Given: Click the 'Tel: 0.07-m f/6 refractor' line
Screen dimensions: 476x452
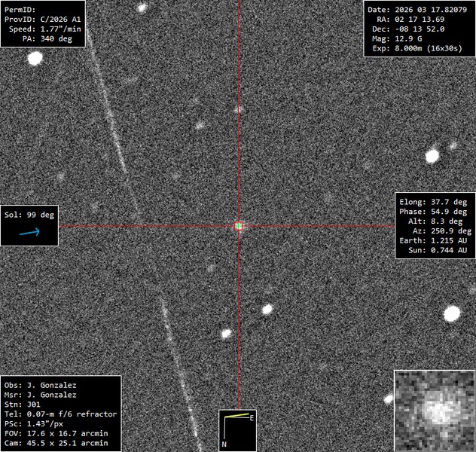Looking at the screenshot, I should 61,414.
